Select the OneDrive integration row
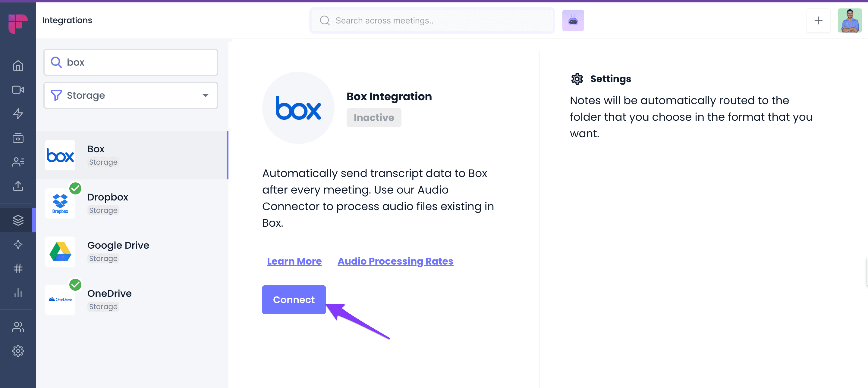The image size is (868, 388). click(132, 300)
